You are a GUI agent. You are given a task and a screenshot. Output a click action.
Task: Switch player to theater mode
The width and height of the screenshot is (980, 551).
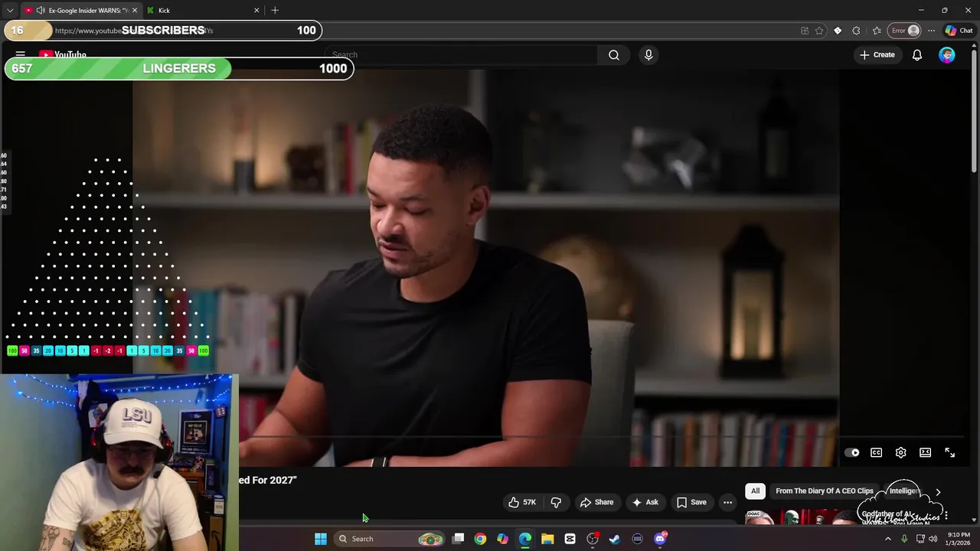(x=925, y=452)
